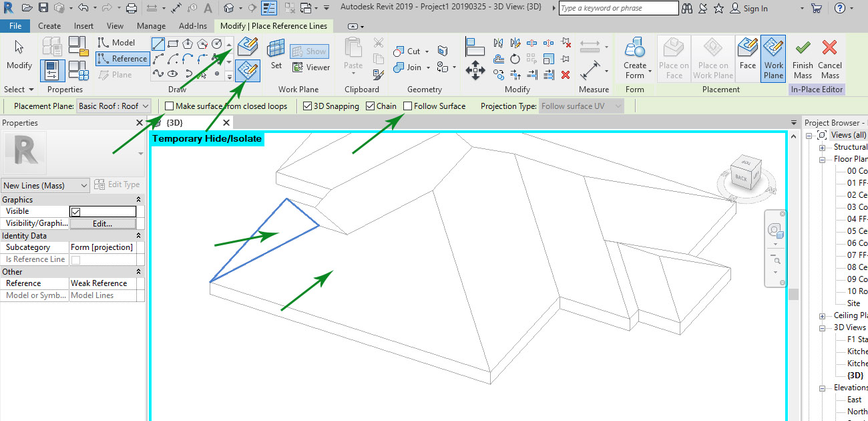This screenshot has width=868, height=421.
Task: Toggle the Visible checkbox in Properties
Action: point(75,211)
